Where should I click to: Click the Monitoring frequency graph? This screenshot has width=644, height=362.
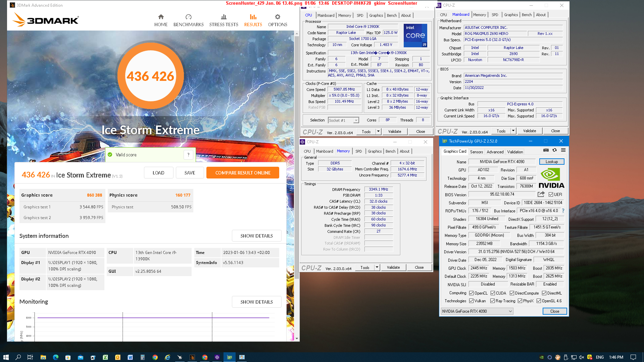pos(154,327)
